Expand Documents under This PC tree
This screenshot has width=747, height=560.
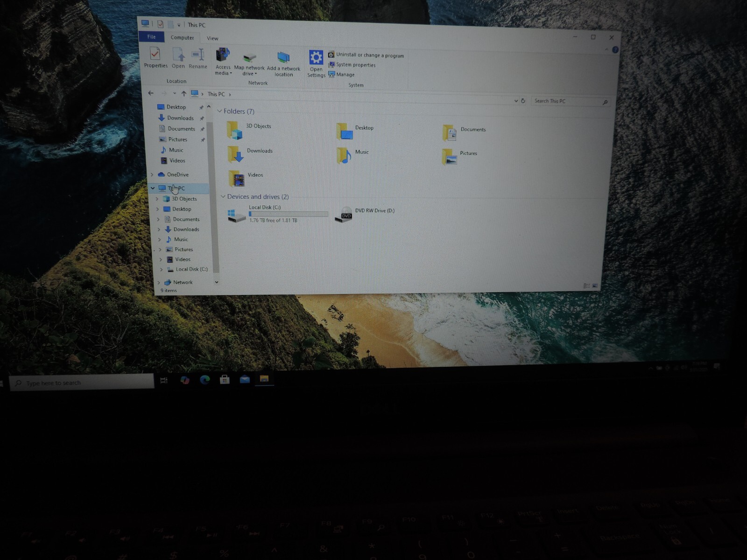pyautogui.click(x=158, y=219)
